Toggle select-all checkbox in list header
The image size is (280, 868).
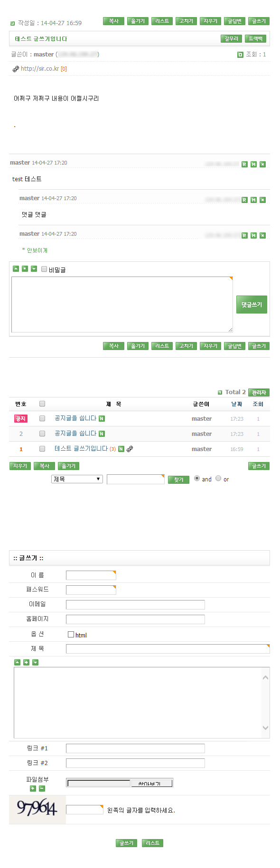(x=42, y=404)
